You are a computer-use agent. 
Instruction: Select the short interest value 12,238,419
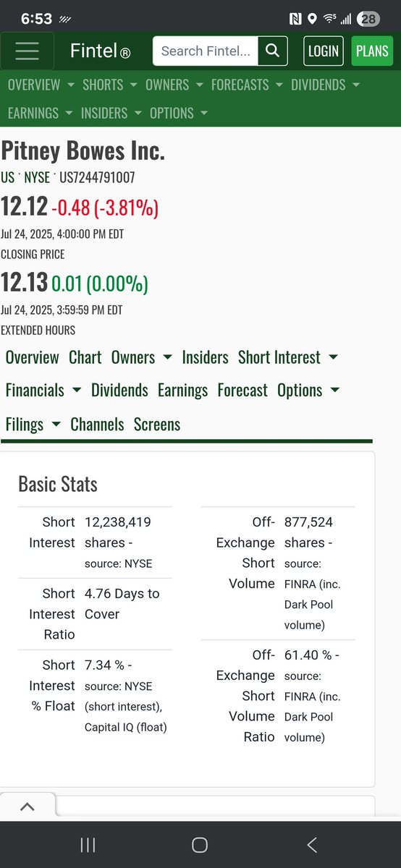(x=118, y=522)
